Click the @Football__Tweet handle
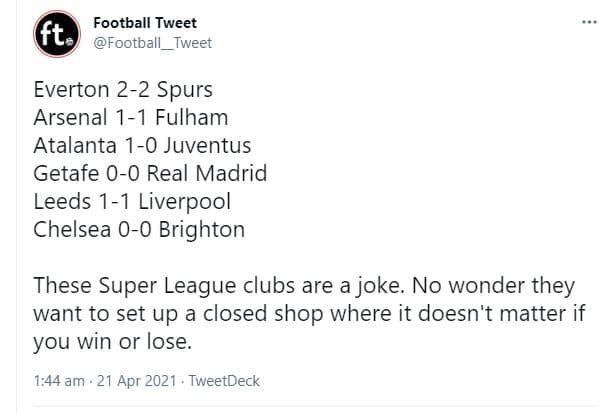The width and height of the screenshot is (611, 414). coord(153,43)
